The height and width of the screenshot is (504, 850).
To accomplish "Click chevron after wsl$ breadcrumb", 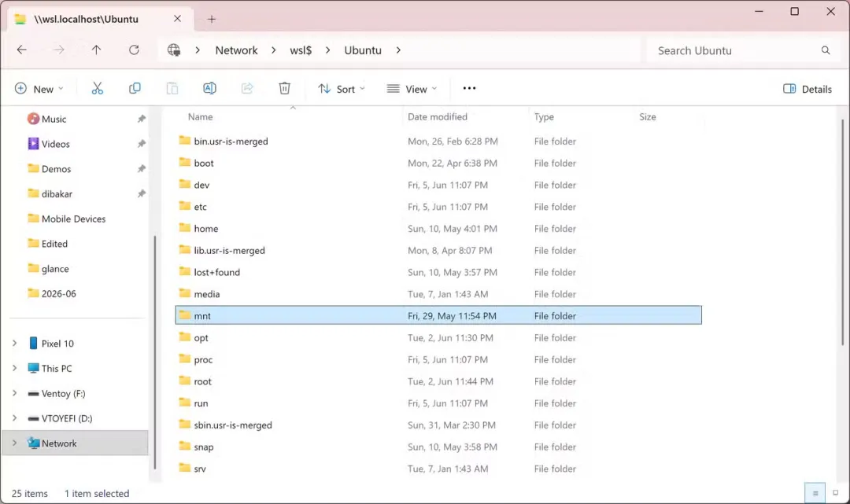I will click(x=328, y=50).
